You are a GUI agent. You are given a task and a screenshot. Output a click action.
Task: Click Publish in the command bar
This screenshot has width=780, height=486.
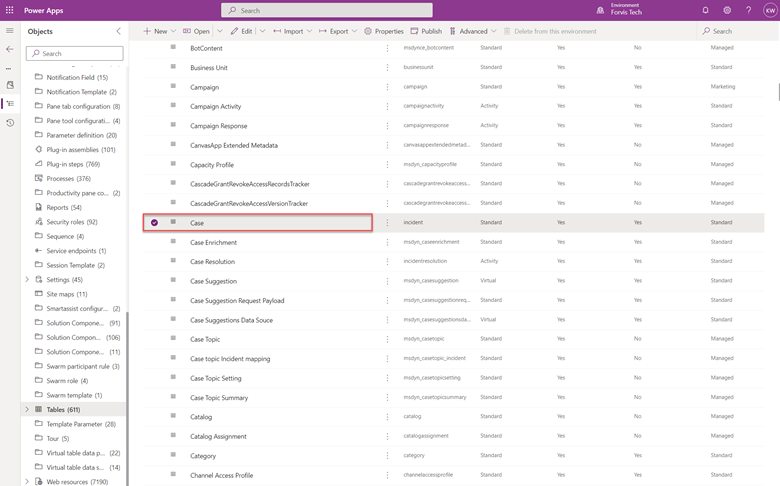(x=426, y=31)
